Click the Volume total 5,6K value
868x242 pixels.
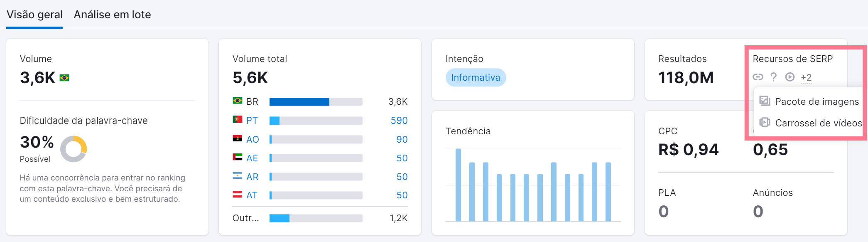coord(250,78)
